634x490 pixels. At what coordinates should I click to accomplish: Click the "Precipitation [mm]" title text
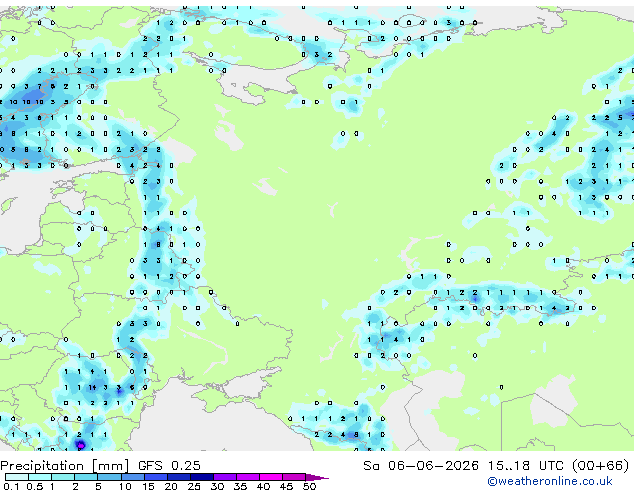coord(65,466)
